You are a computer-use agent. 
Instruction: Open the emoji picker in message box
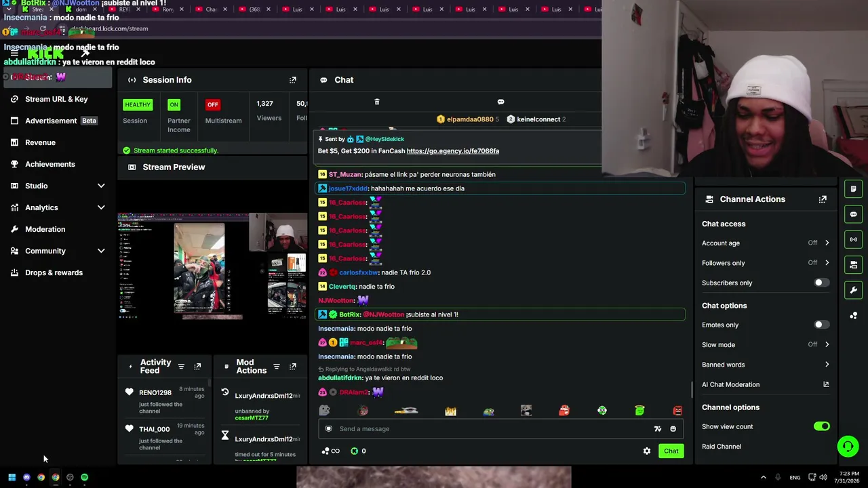point(673,428)
